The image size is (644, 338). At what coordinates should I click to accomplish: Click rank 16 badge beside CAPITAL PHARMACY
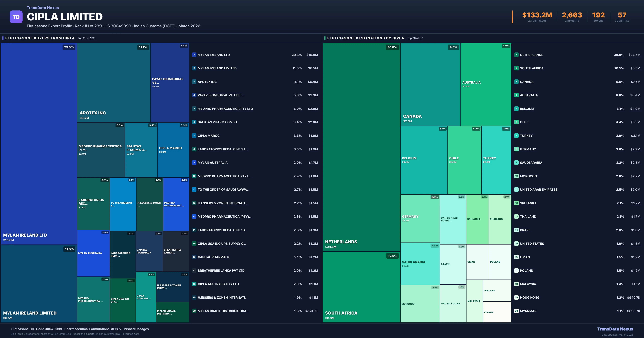(x=194, y=257)
